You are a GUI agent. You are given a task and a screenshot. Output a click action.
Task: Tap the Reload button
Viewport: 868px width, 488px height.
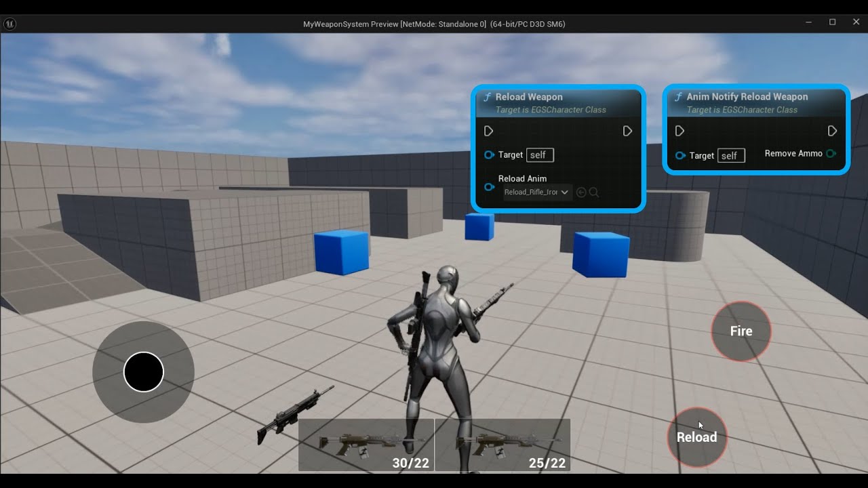[697, 437]
